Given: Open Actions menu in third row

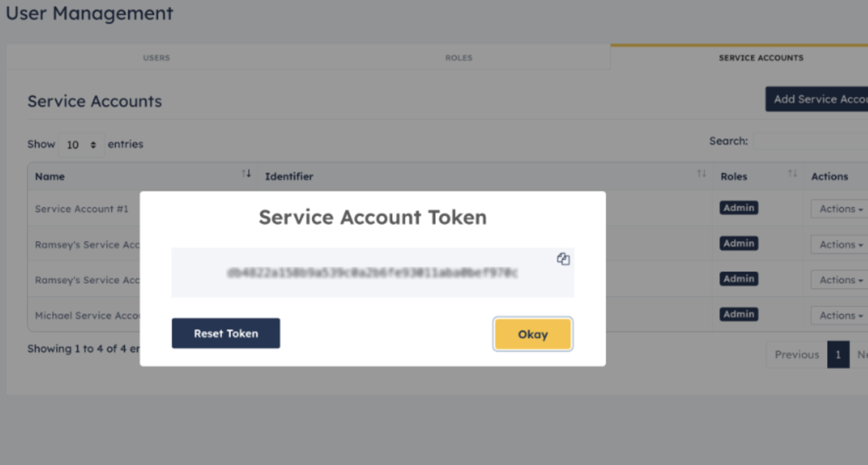Looking at the screenshot, I should click(840, 280).
